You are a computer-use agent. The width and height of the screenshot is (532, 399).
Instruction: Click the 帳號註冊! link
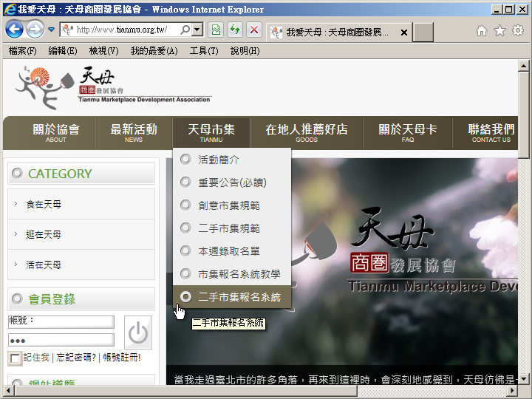(121, 358)
